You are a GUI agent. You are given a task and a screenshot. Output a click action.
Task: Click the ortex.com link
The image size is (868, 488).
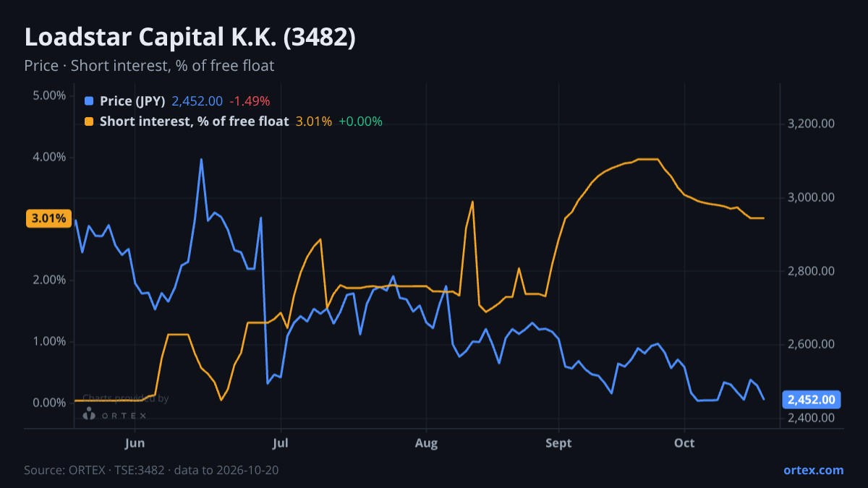pyautogui.click(x=813, y=470)
